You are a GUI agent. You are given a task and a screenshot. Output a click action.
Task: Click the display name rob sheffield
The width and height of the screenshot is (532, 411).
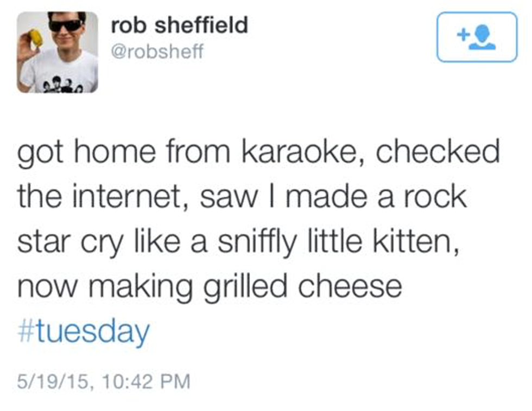(179, 25)
